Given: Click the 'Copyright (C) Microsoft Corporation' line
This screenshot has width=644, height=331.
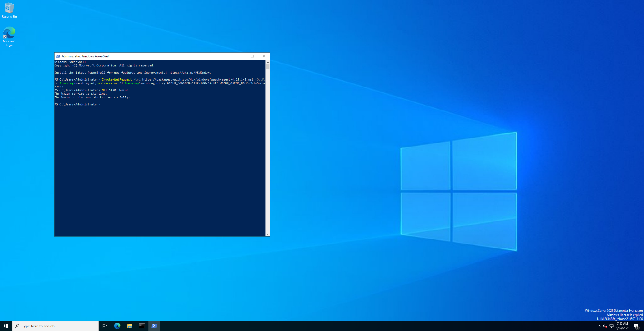Looking at the screenshot, I should tap(104, 65).
